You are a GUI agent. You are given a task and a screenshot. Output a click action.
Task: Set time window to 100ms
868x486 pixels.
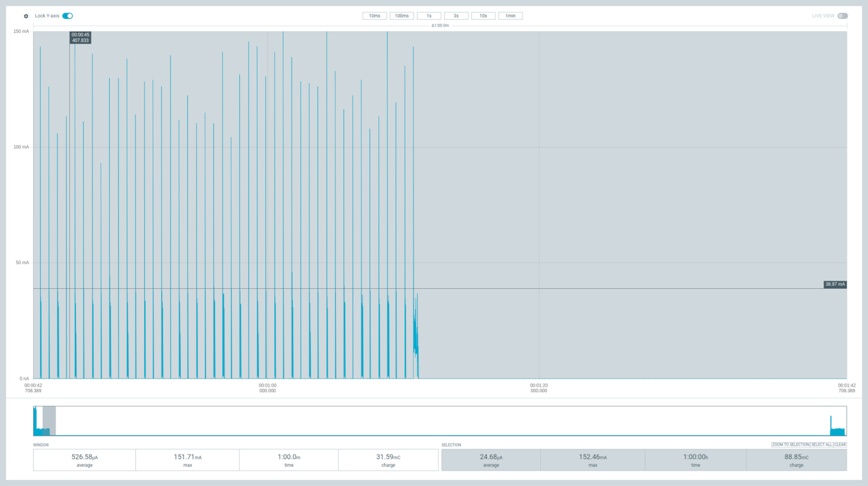click(x=402, y=16)
